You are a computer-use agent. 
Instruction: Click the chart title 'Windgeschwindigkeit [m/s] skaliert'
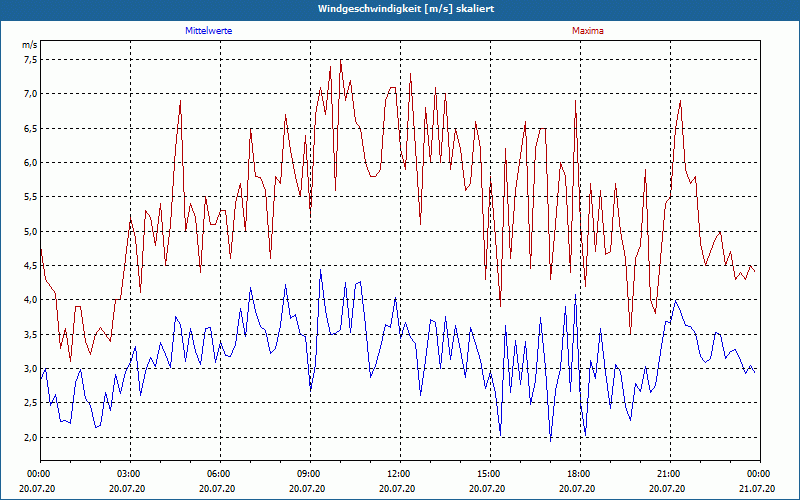pyautogui.click(x=406, y=9)
